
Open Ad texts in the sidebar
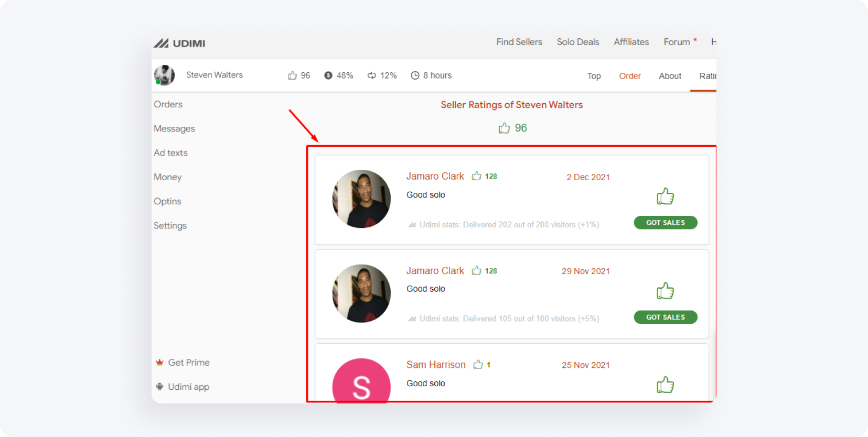tap(170, 153)
